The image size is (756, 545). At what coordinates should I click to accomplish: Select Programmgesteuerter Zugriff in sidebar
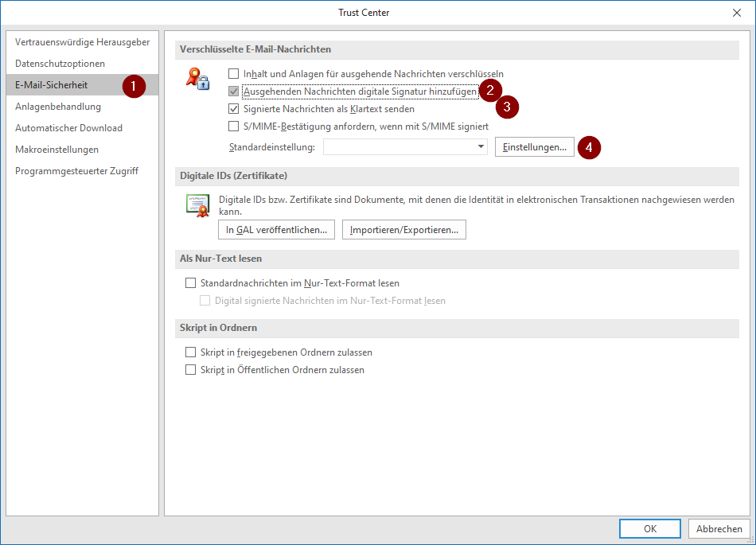(x=76, y=170)
